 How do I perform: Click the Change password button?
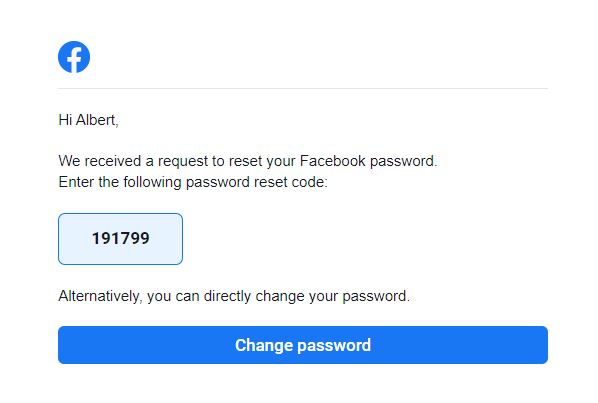point(303,345)
